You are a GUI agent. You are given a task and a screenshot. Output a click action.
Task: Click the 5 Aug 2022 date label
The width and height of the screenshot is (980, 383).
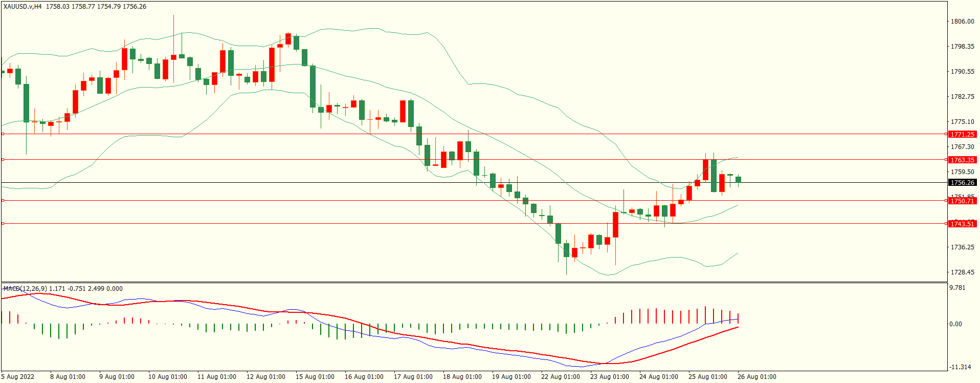[x=18, y=377]
